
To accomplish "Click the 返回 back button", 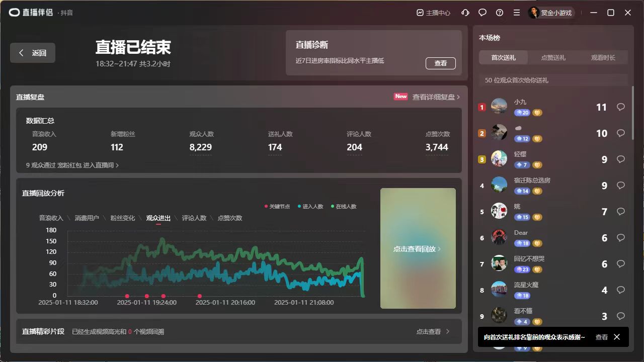I will (32, 52).
